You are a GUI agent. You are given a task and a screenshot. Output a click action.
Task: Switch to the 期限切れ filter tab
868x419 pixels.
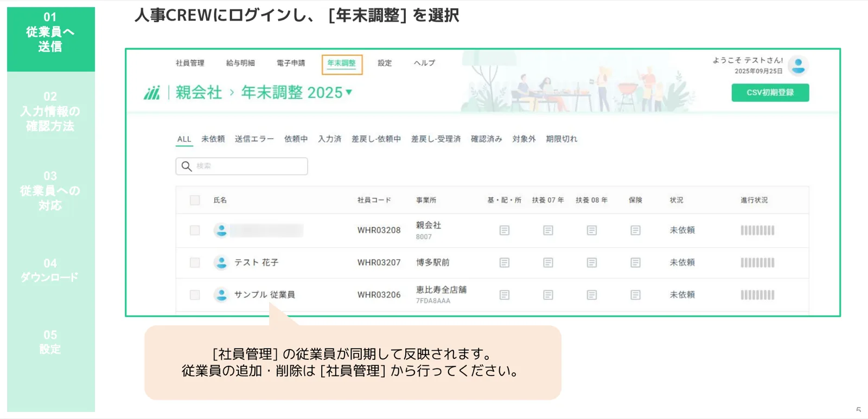click(561, 139)
